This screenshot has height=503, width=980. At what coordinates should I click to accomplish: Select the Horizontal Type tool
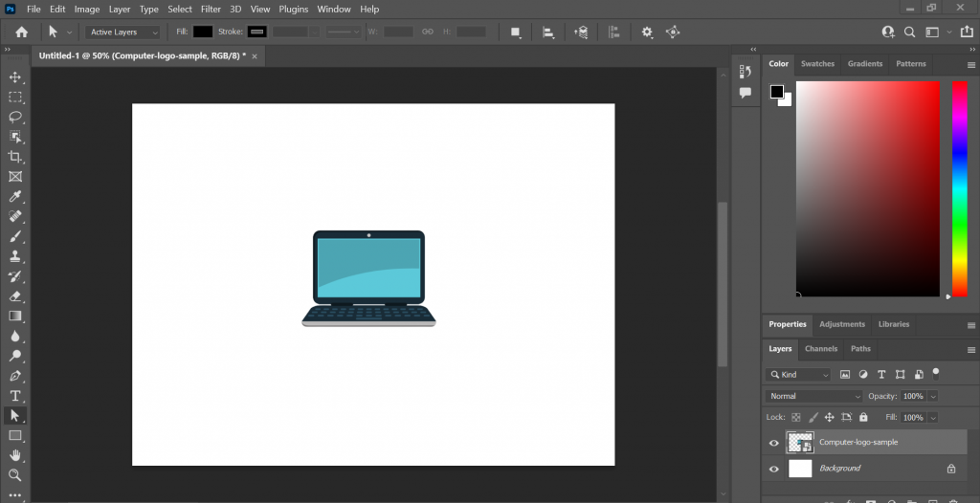pos(15,396)
